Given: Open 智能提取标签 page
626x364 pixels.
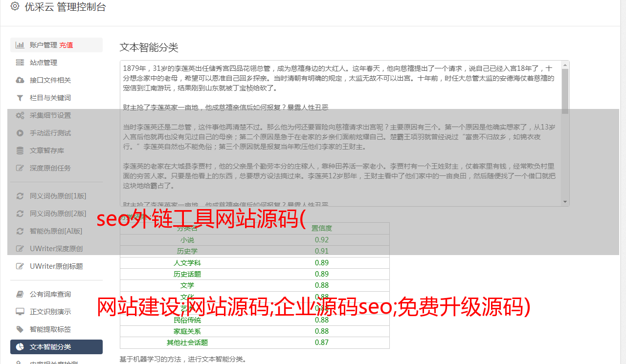Looking at the screenshot, I should click(56, 329).
